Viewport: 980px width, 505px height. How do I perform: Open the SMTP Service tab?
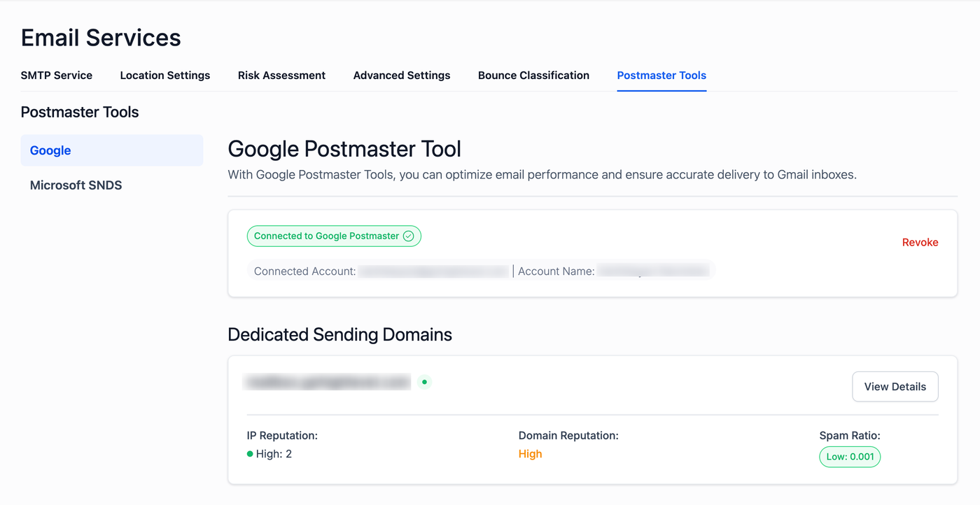tap(57, 76)
